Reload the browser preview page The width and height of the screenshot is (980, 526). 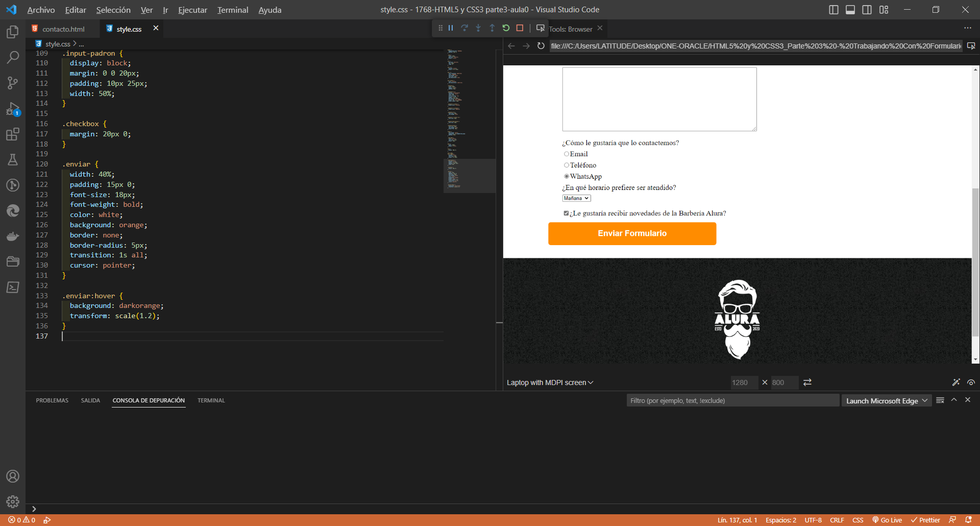point(541,46)
